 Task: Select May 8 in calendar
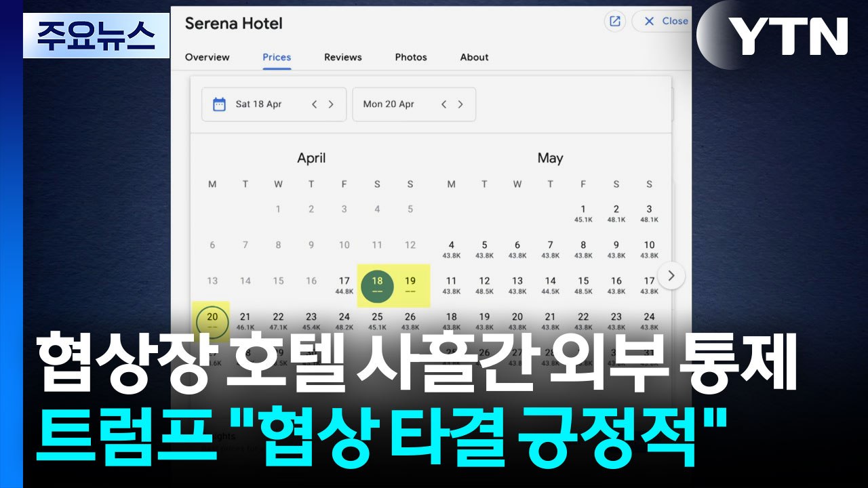pos(583,249)
